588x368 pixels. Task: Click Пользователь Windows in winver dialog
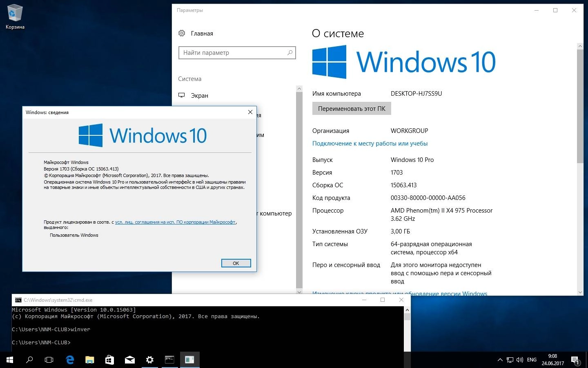click(x=74, y=235)
